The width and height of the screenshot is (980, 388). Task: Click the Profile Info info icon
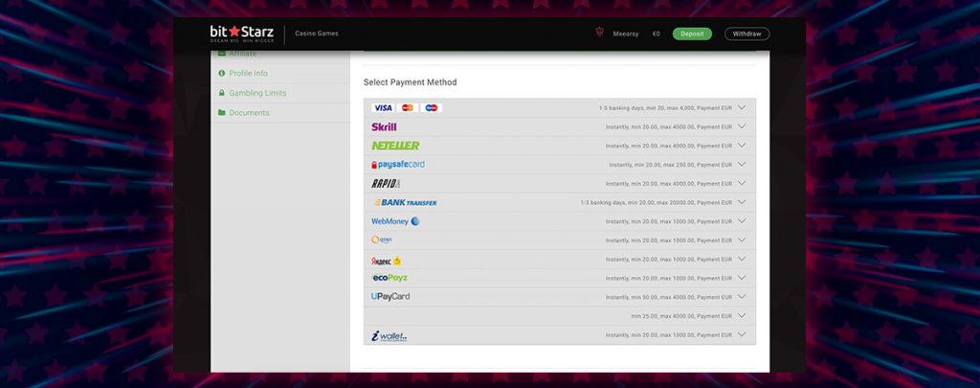click(x=221, y=73)
